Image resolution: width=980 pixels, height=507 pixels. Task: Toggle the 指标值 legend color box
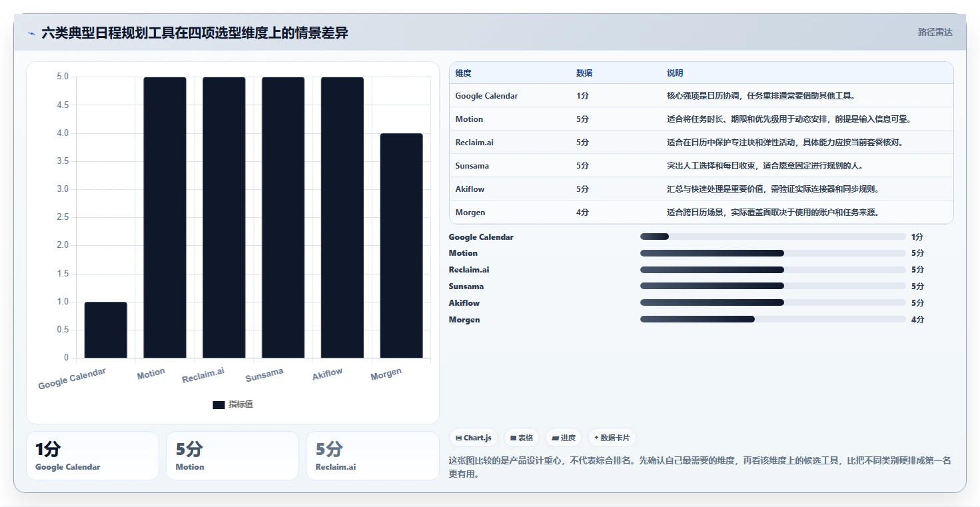pos(219,404)
